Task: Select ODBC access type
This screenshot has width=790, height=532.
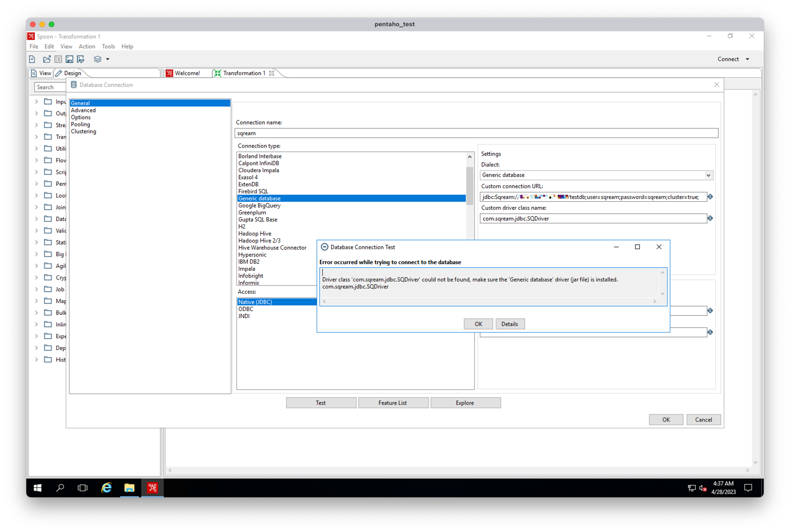Action: [x=246, y=309]
